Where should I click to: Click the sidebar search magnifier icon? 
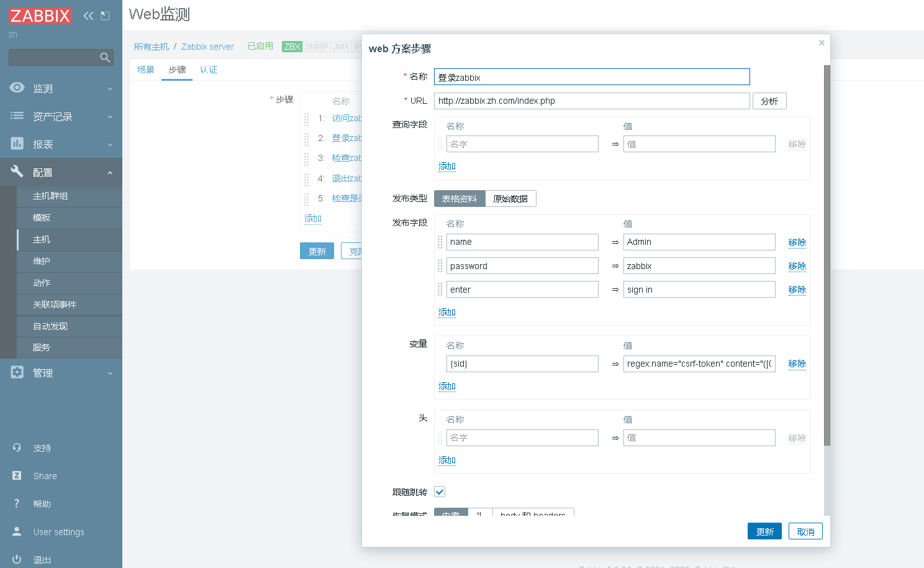[105, 57]
